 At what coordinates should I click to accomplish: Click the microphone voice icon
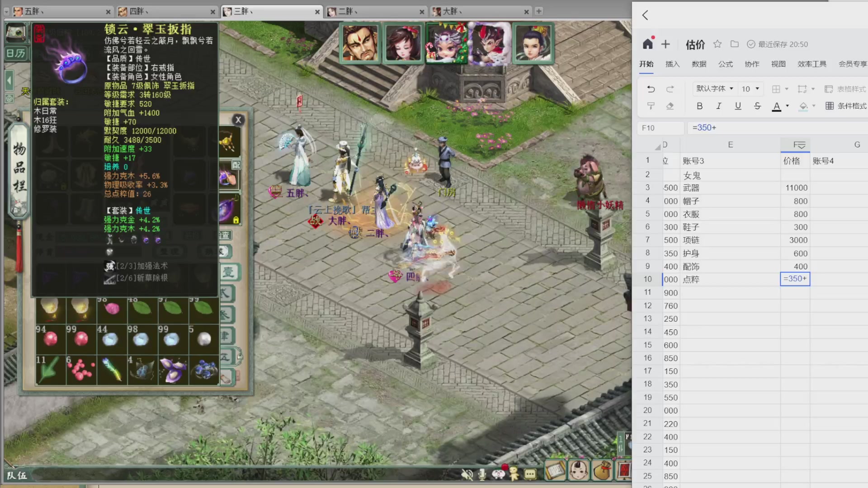point(482,474)
